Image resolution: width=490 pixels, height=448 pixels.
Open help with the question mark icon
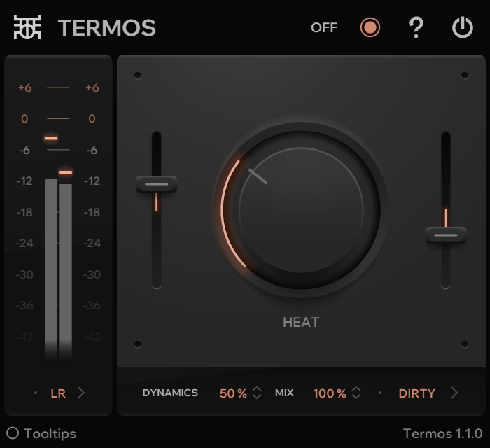(x=416, y=28)
